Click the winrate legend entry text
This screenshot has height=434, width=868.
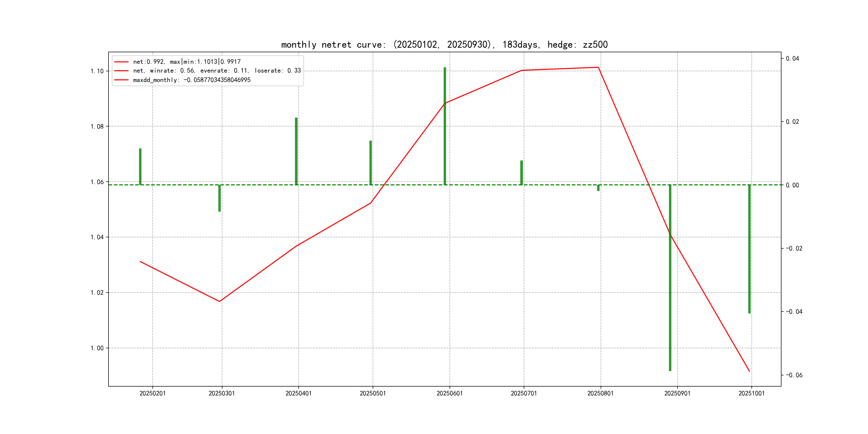pyautogui.click(x=217, y=71)
